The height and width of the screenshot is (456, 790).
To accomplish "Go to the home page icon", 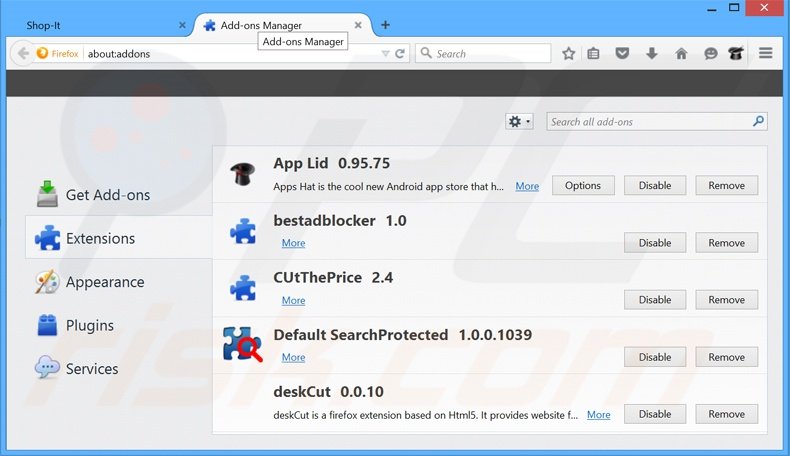I will [681, 53].
